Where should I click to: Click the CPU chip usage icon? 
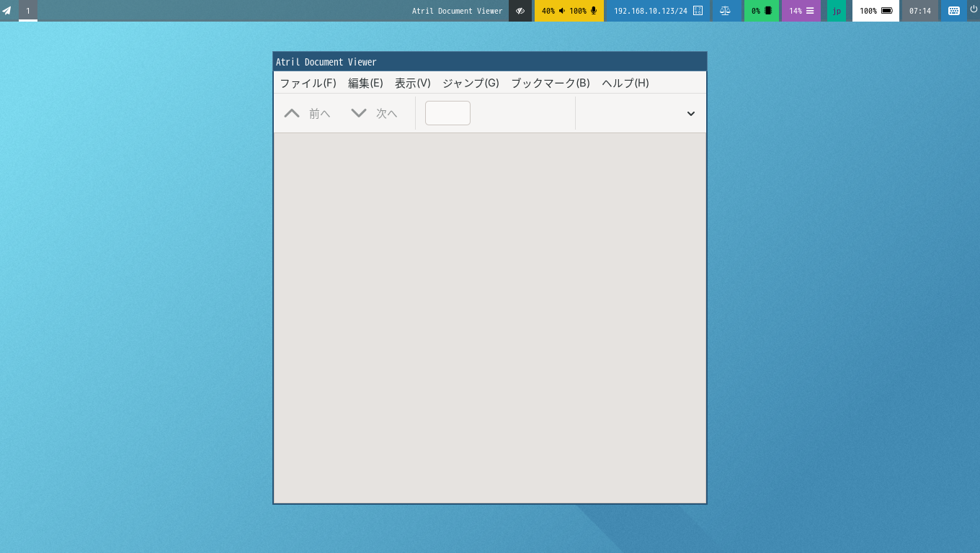click(768, 11)
